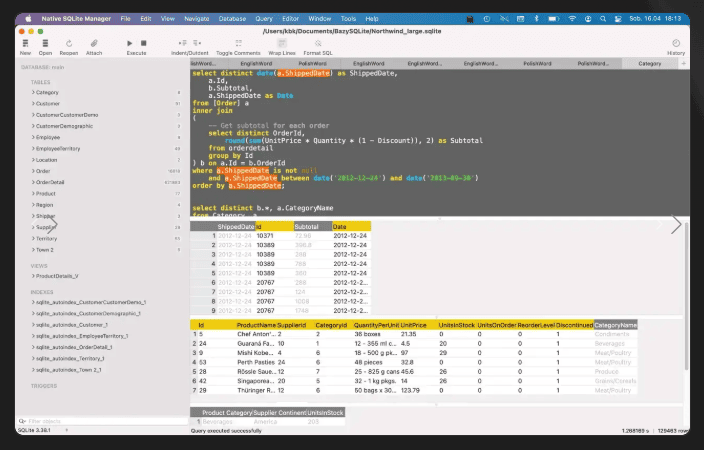The image size is (704, 450).
Task: Click the Open database toolbar icon
Action: tap(45, 43)
